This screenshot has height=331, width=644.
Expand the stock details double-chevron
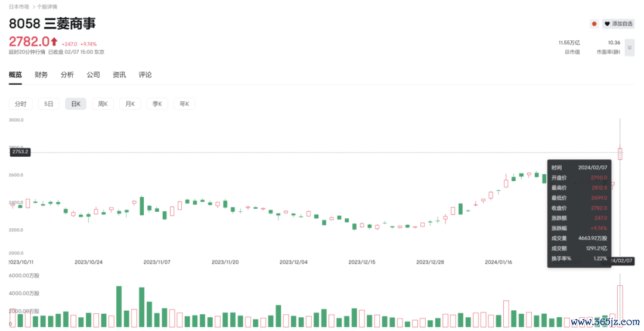point(629,48)
